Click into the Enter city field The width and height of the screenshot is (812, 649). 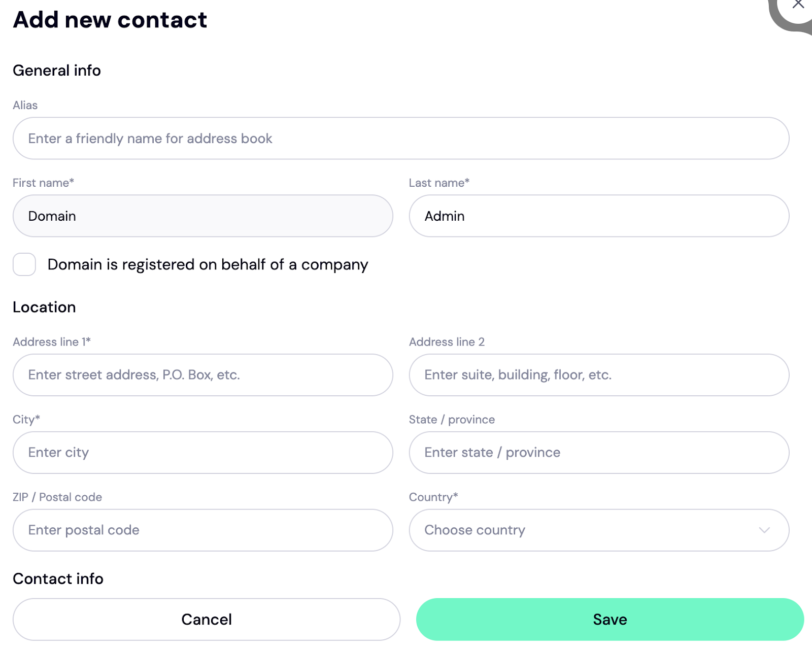tap(203, 453)
